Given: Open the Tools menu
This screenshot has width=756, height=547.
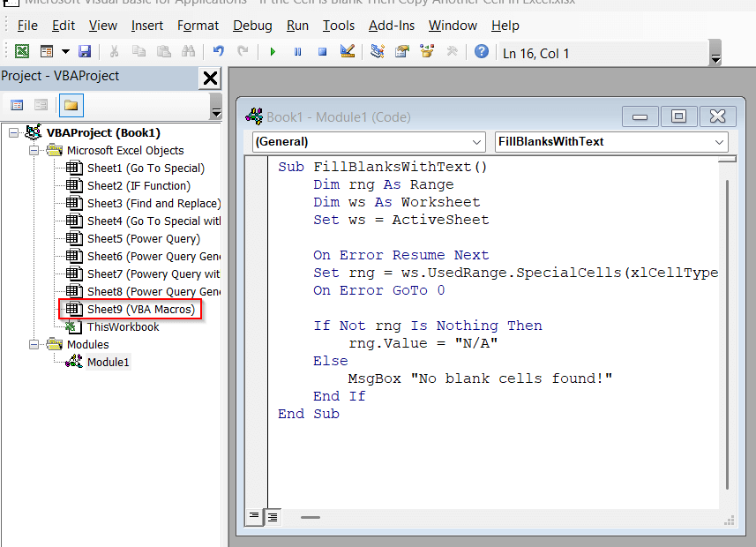Looking at the screenshot, I should coord(339,26).
